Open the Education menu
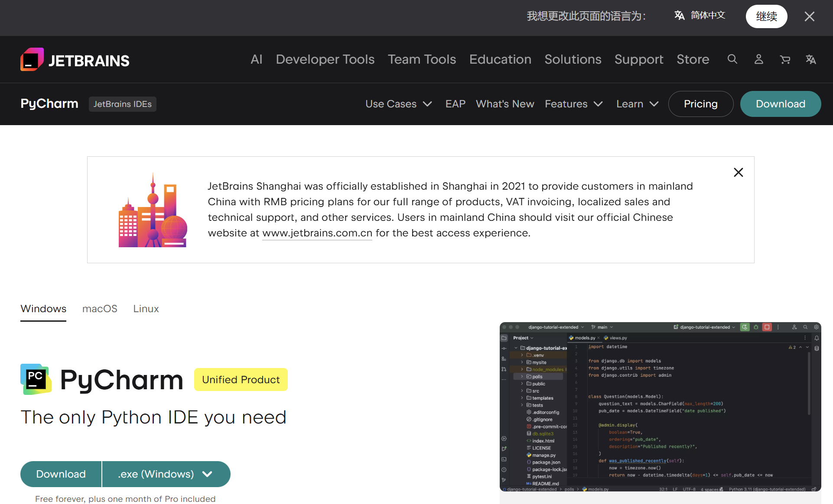The image size is (833, 504). pos(500,59)
